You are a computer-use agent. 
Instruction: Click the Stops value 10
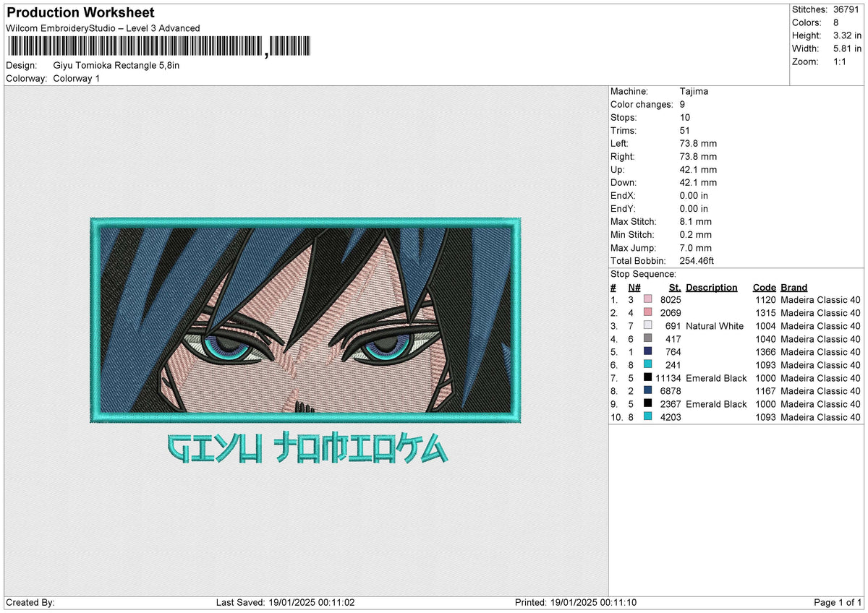point(685,117)
